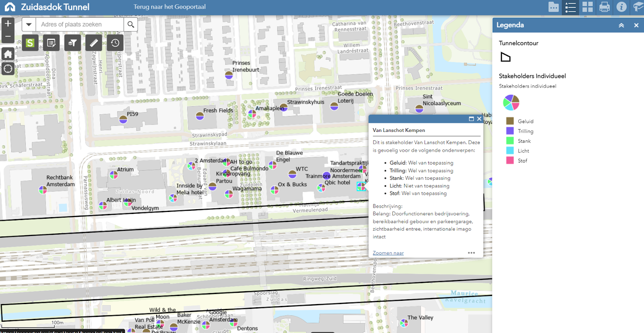Image resolution: width=644 pixels, height=333 pixels.
Task: Click the Zoomen naar link
Action: pyautogui.click(x=388, y=253)
